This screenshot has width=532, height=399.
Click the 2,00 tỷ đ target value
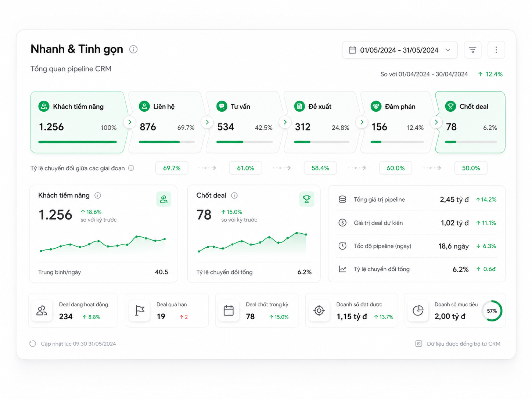coord(450,316)
